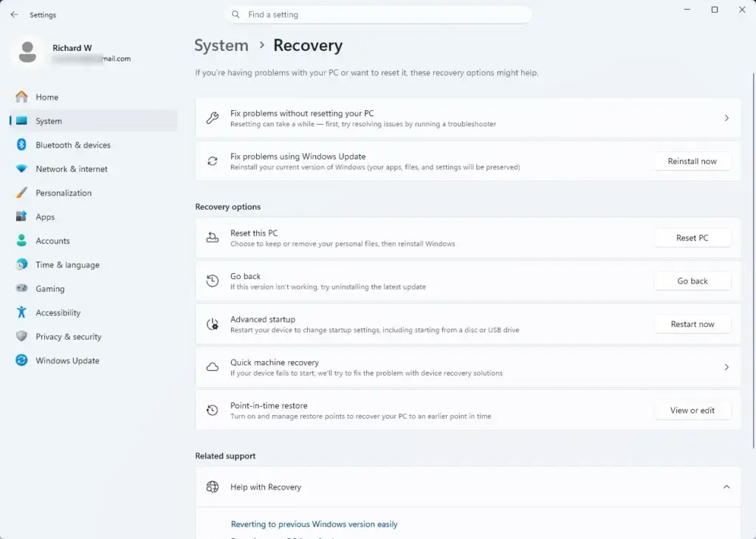Image resolution: width=756 pixels, height=539 pixels.
Task: Click the Network wifi icon in sidebar
Action: 21,169
